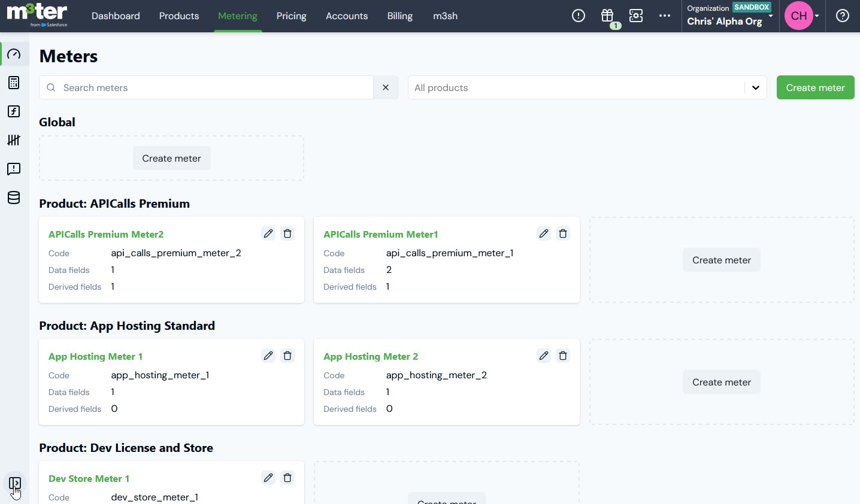Click Product: App Hosting Standard heading
Image resolution: width=860 pixels, height=504 pixels.
click(x=127, y=326)
